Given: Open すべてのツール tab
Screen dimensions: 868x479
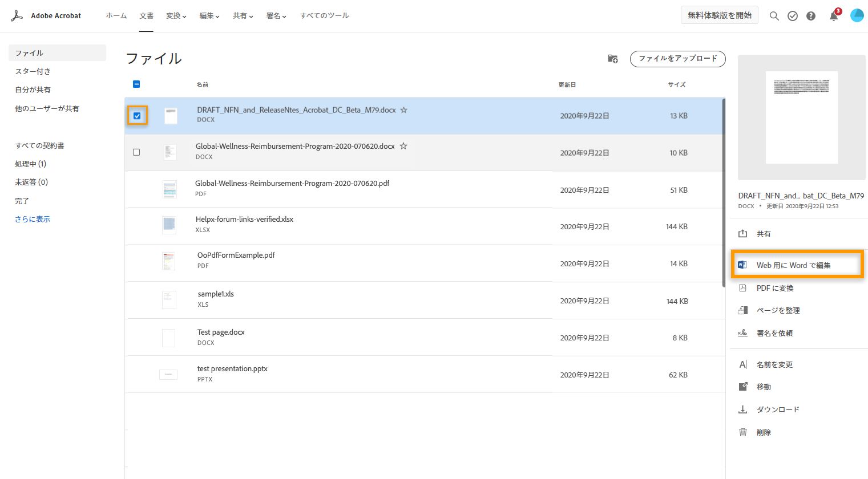Looking at the screenshot, I should 324,16.
